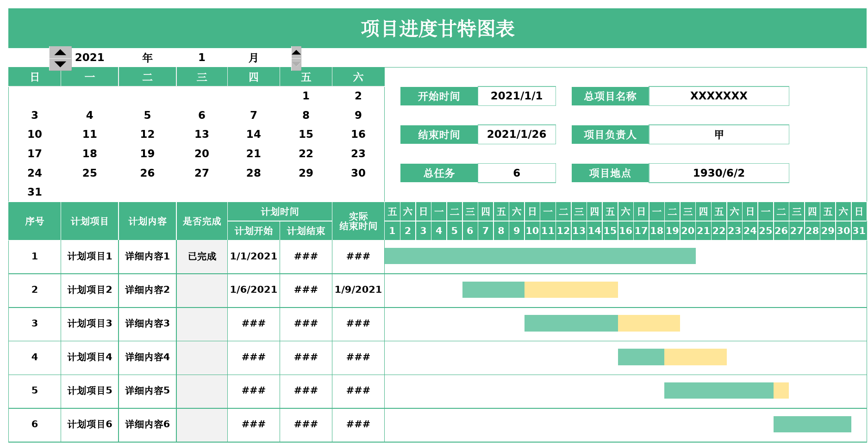
Task: Select calendar date 15
Action: pos(306,134)
